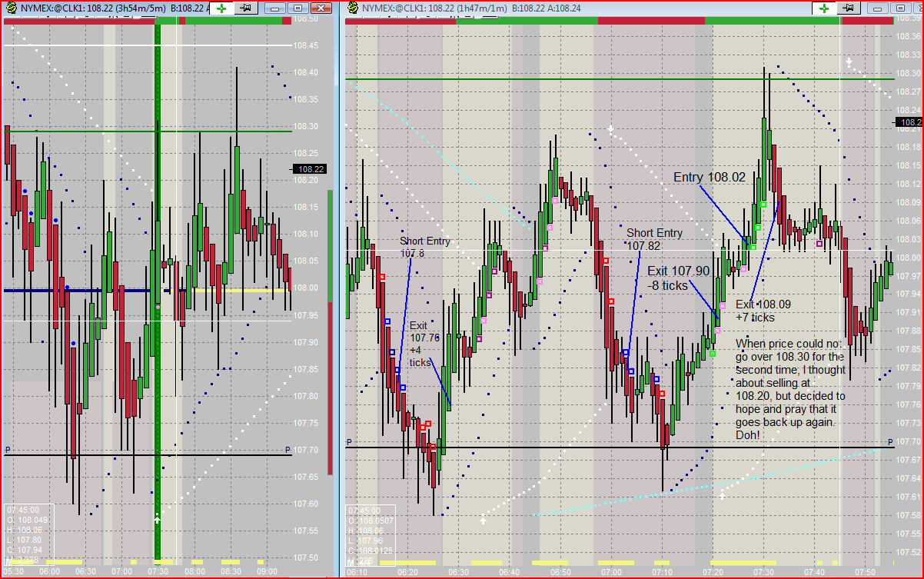Select the 'Exit 107.76 +4 ticks' annotation

(425, 343)
